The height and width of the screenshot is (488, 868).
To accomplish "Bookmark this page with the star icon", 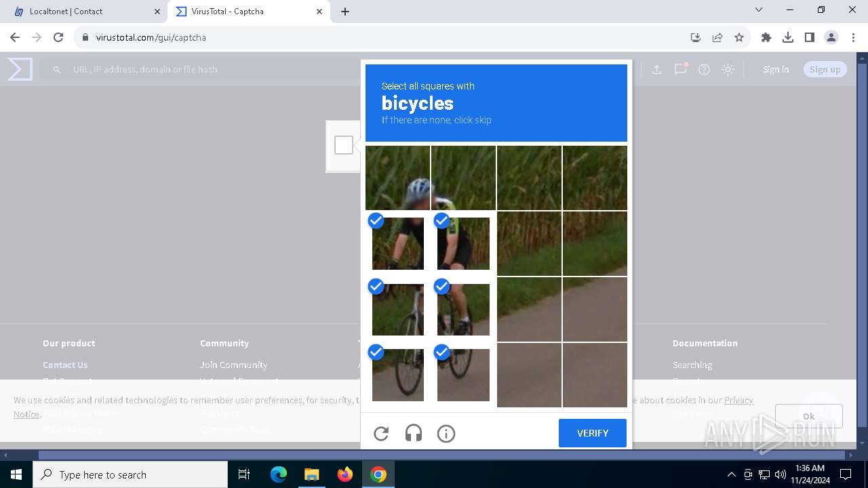I will coord(739,37).
